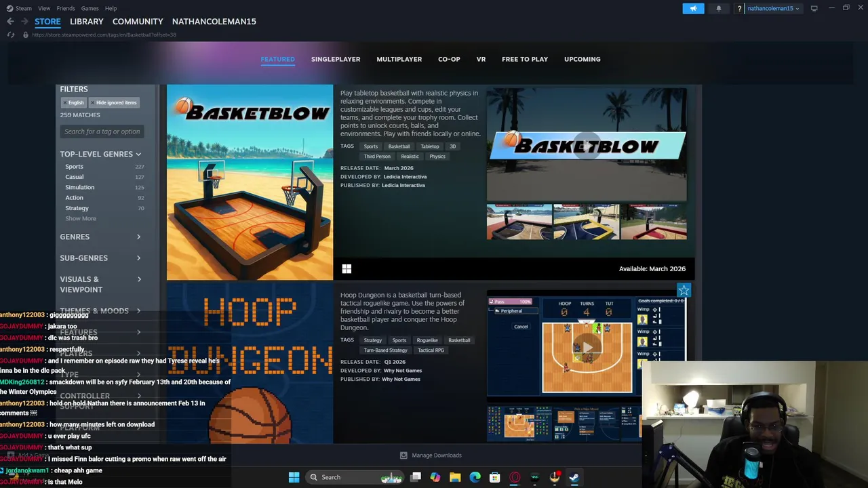868x488 pixels.
Task: Filter by the Sports genre
Action: [x=74, y=167]
